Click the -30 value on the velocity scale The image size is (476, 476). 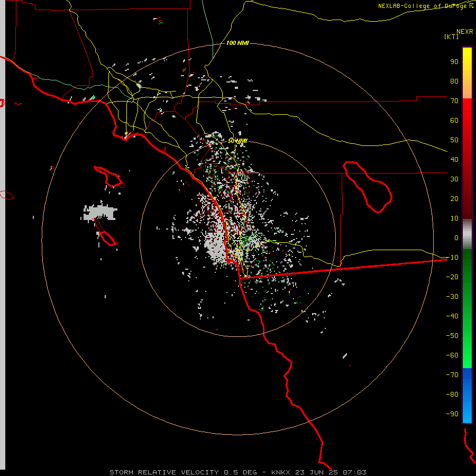[x=452, y=297]
